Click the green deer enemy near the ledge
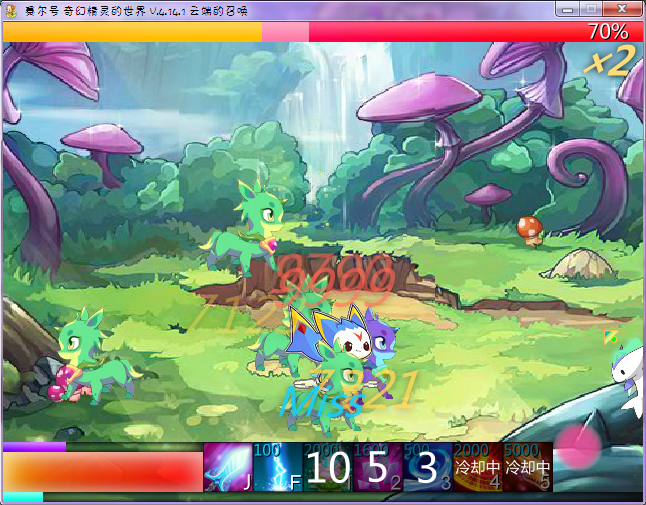 (x=245, y=229)
